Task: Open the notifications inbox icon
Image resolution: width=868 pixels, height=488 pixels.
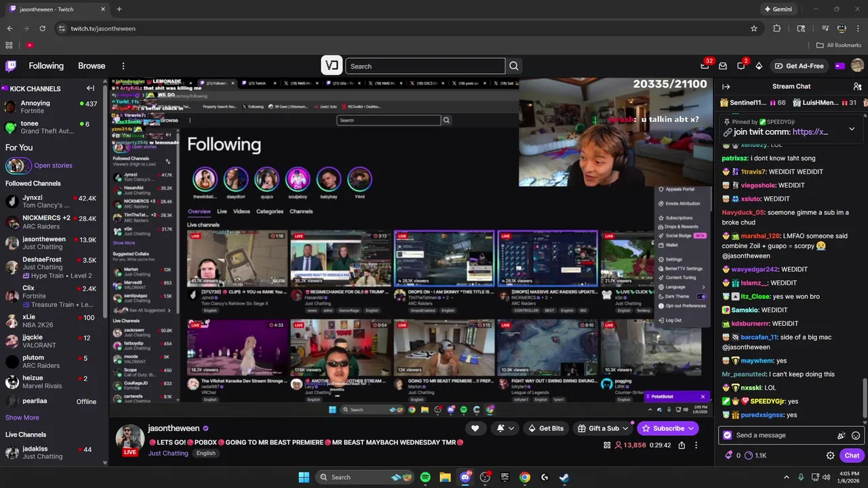Action: click(x=723, y=66)
